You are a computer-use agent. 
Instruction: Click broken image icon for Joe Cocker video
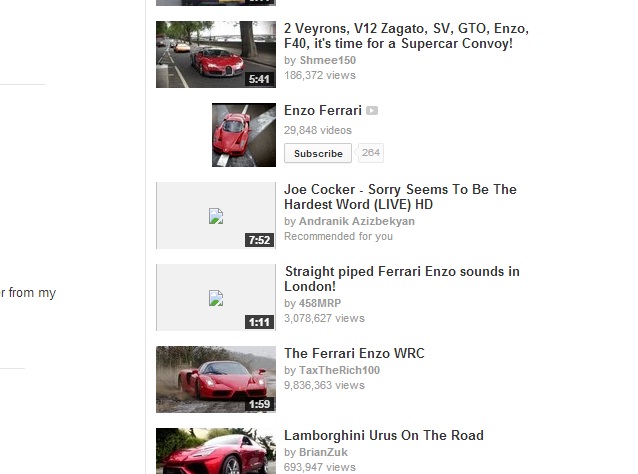(x=216, y=216)
